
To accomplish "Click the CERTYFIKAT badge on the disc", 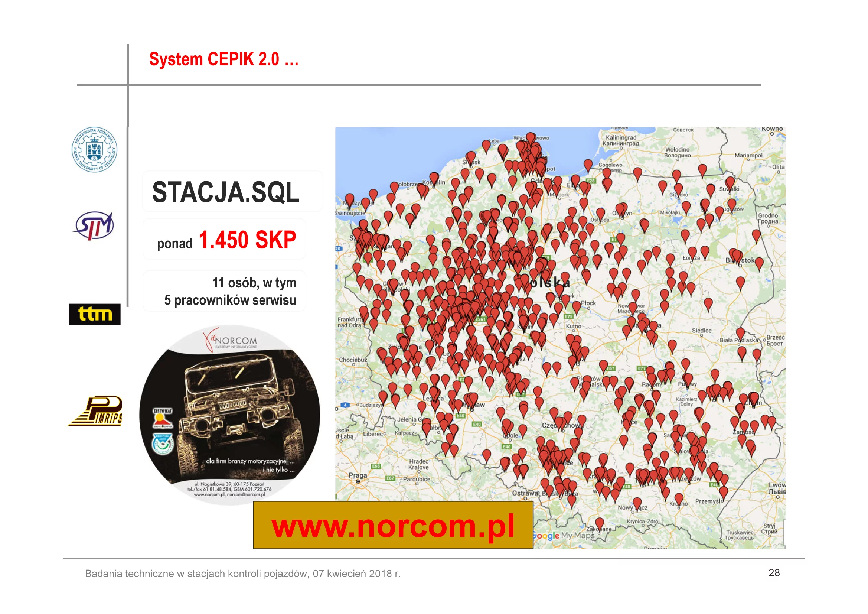I will point(163,418).
